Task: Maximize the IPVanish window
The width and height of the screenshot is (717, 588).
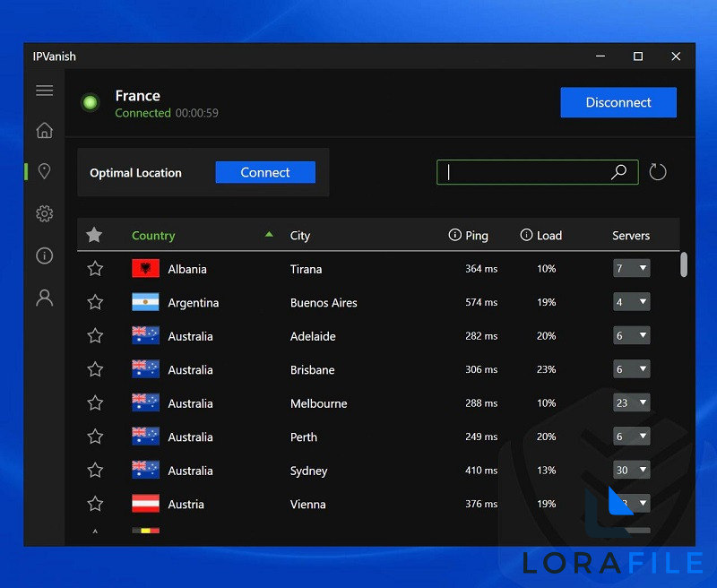Action: click(638, 56)
